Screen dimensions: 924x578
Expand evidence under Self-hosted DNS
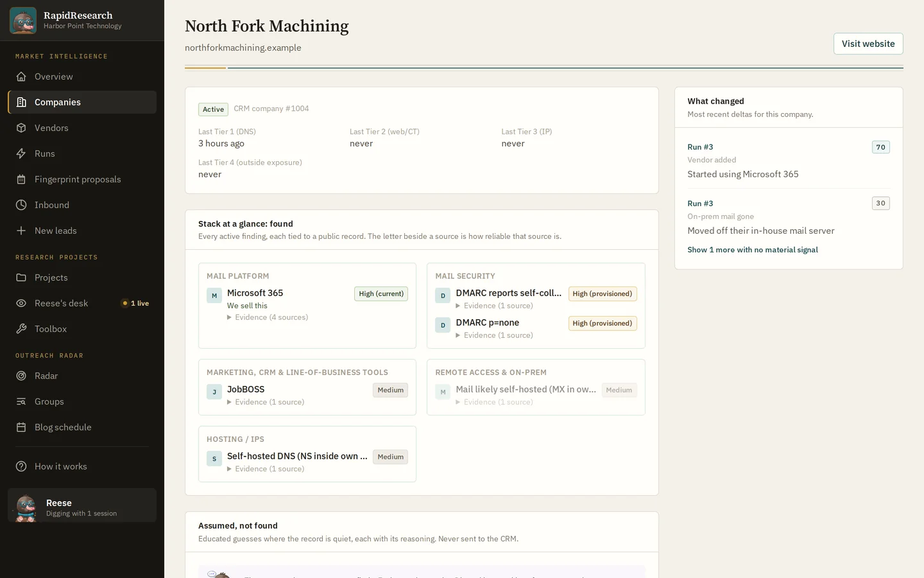click(x=266, y=469)
